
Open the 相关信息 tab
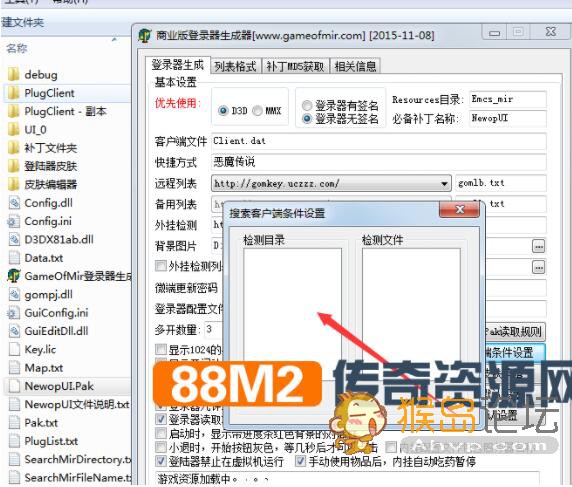[x=355, y=66]
